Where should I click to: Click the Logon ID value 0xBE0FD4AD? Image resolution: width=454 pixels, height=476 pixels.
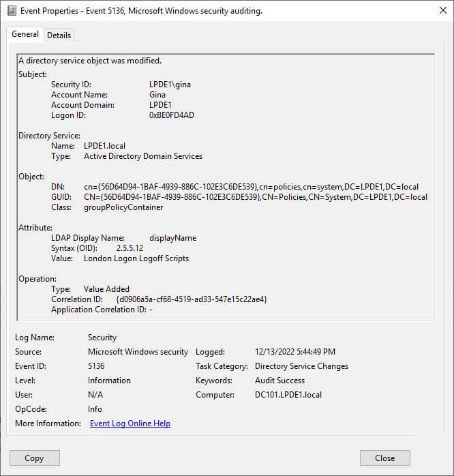point(172,115)
